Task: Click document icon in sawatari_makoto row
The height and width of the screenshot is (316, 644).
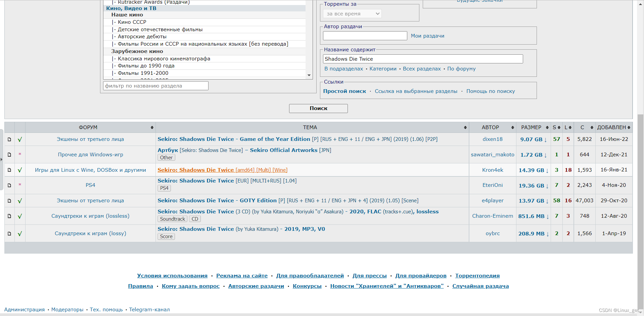Action: click(x=9, y=155)
